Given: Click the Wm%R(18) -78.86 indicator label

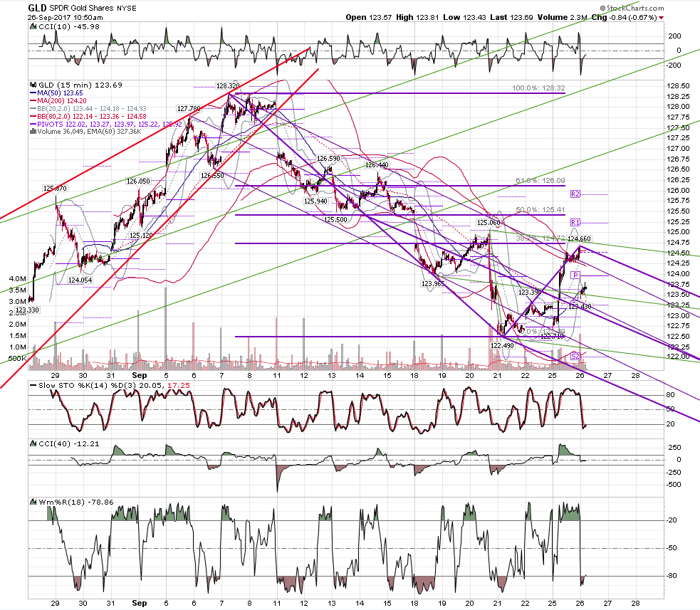Looking at the screenshot, I should point(76,502).
